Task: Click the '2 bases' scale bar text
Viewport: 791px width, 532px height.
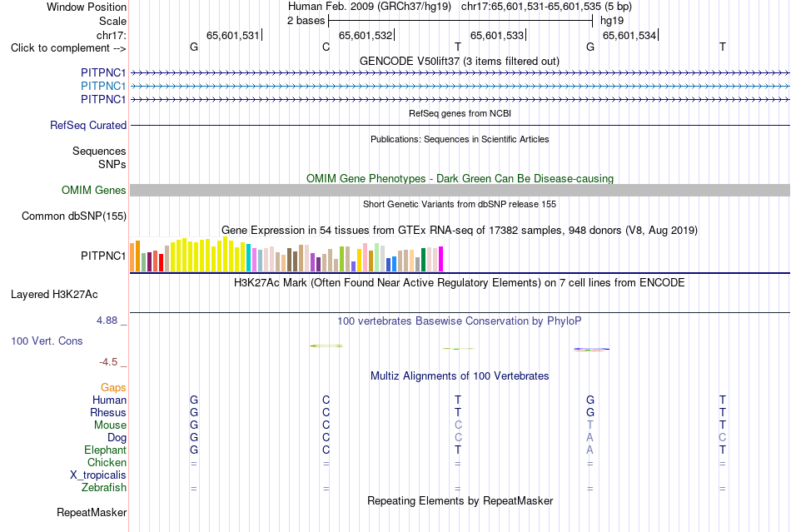Action: (x=306, y=21)
